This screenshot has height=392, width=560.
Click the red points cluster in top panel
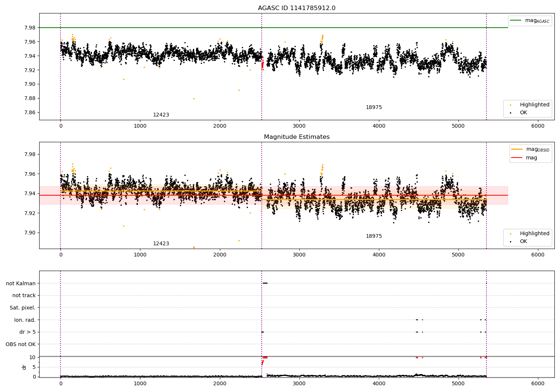pos(262,63)
